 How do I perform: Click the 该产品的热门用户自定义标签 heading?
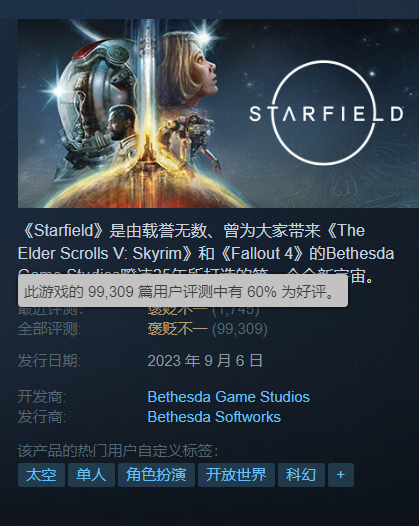tap(118, 451)
